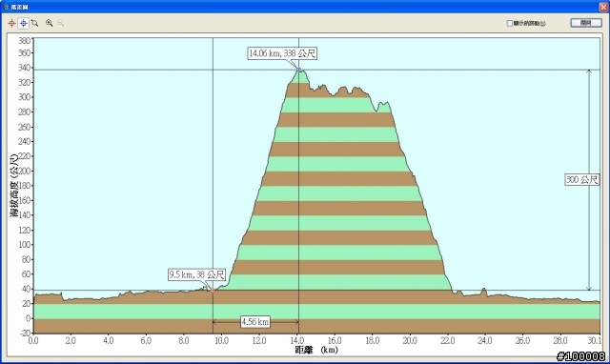This screenshot has height=364, width=610.
Task: Click the elevation axis title on the left
Action: [14, 186]
